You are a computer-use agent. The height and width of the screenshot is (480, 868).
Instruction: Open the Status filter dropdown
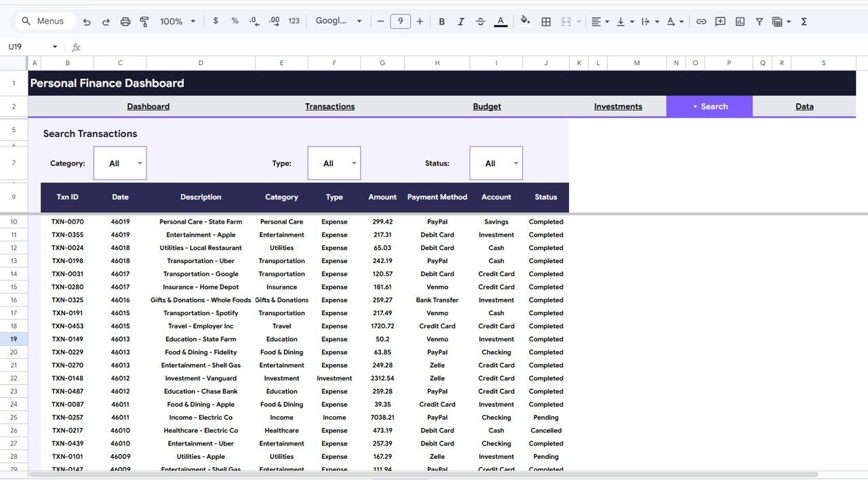click(x=496, y=163)
